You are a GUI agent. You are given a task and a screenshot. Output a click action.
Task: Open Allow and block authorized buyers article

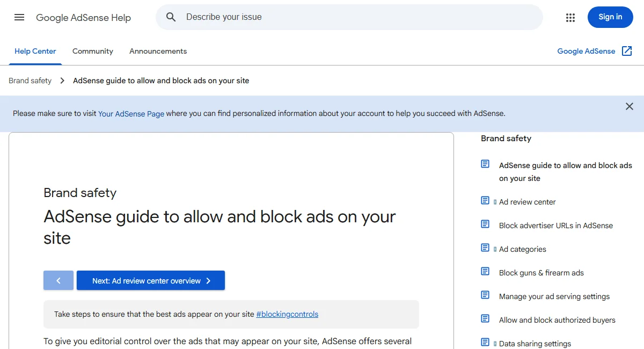click(x=557, y=320)
